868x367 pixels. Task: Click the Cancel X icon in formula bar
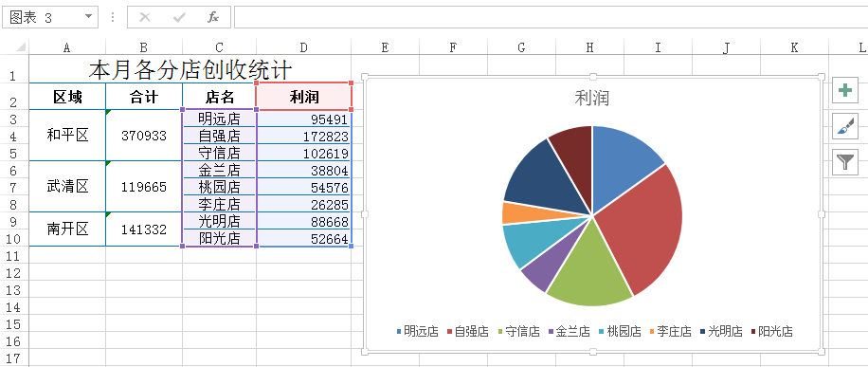point(145,17)
